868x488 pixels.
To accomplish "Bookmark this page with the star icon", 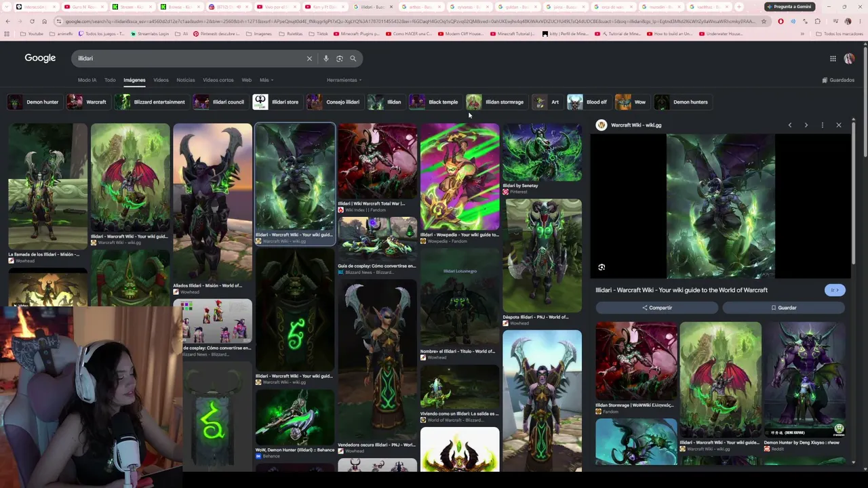I will (x=764, y=21).
